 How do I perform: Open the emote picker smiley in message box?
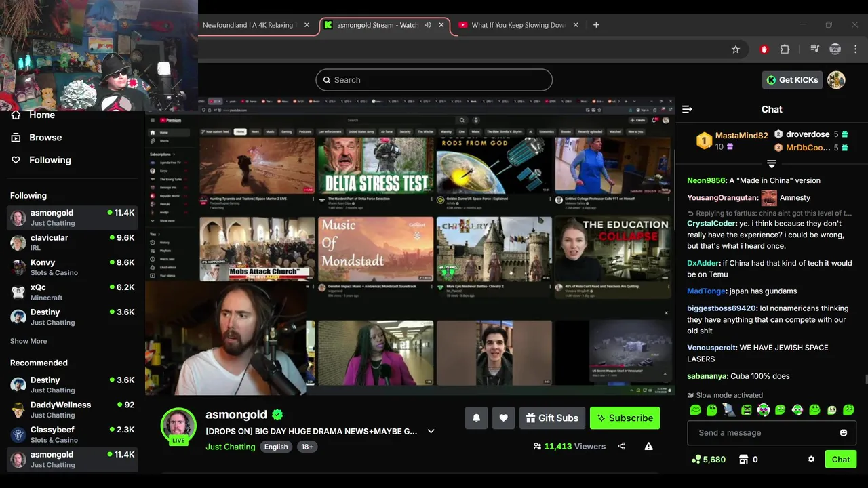[844, 432]
